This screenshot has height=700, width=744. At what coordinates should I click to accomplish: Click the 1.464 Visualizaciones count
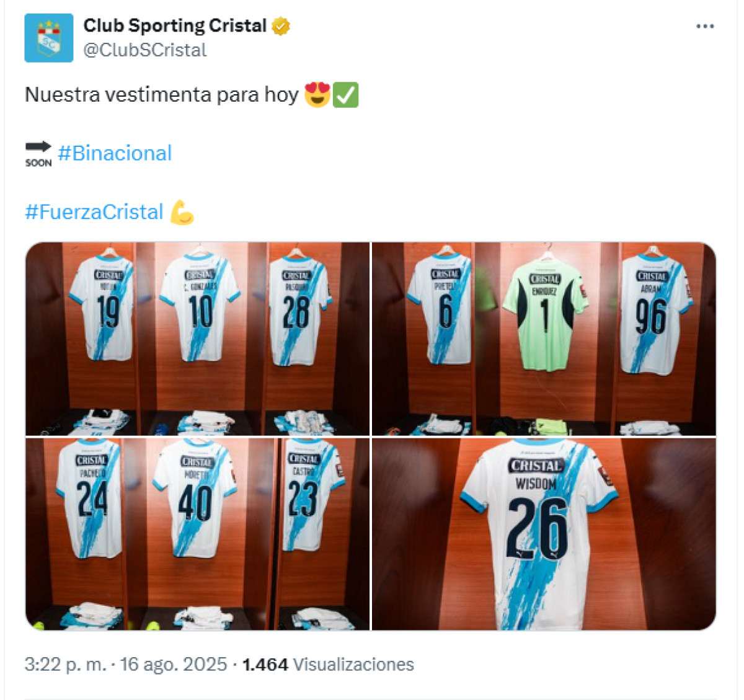pyautogui.click(x=328, y=664)
